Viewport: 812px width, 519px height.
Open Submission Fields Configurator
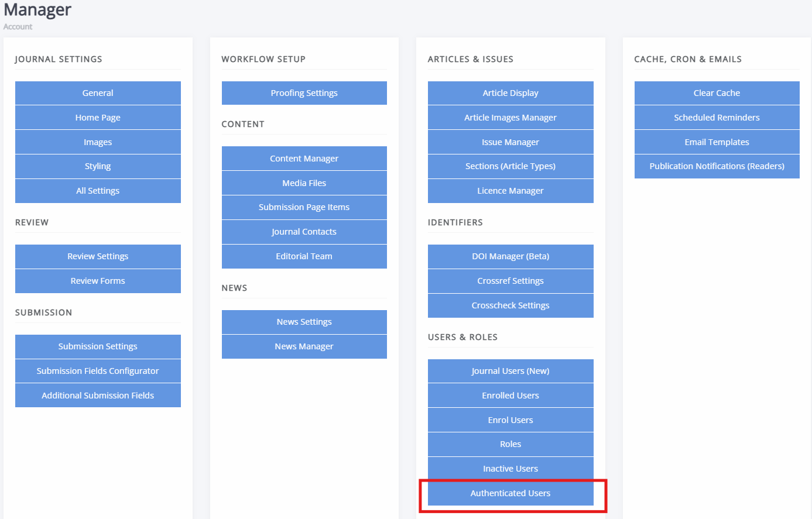coord(98,371)
